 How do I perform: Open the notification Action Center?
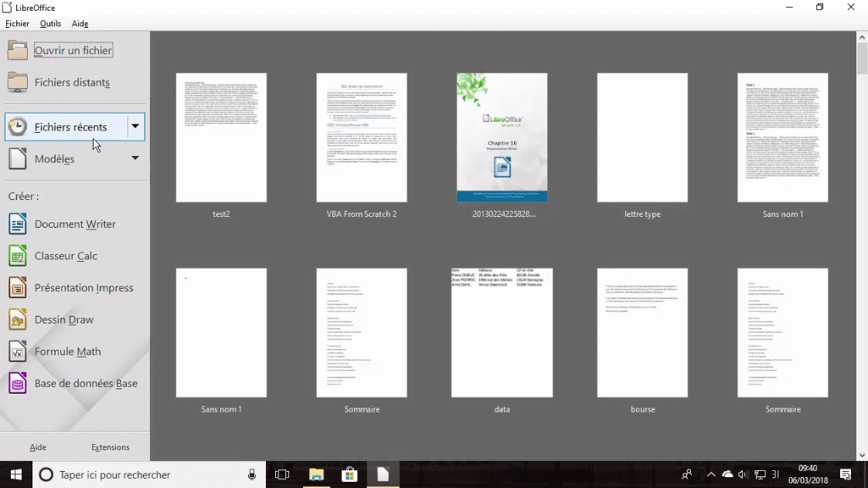[846, 475]
